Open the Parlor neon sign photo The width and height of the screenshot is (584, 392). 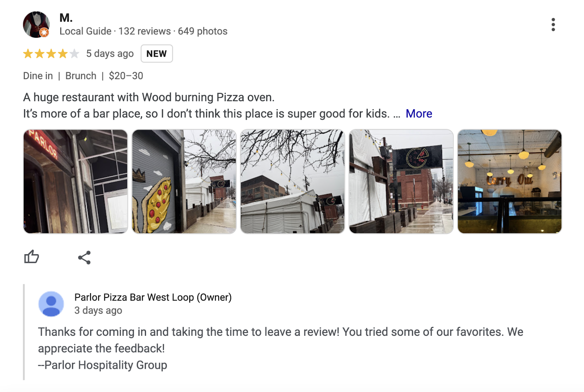pos(75,181)
